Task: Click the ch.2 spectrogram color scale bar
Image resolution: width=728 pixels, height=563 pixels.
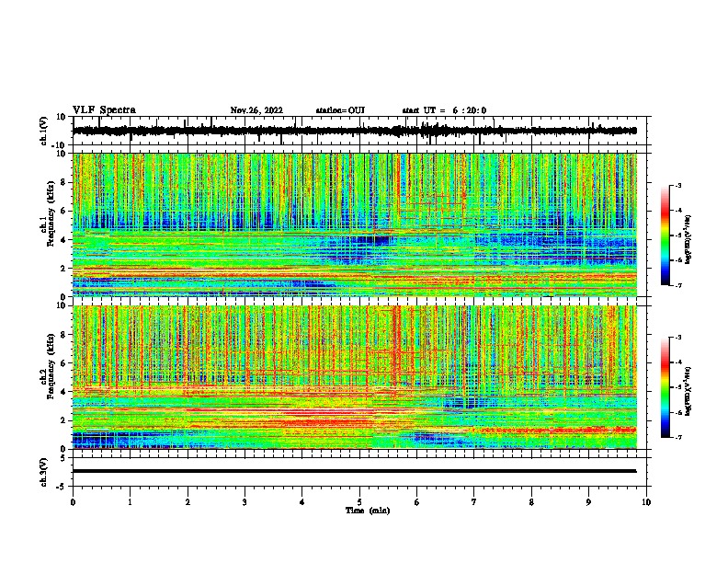Action: point(665,387)
